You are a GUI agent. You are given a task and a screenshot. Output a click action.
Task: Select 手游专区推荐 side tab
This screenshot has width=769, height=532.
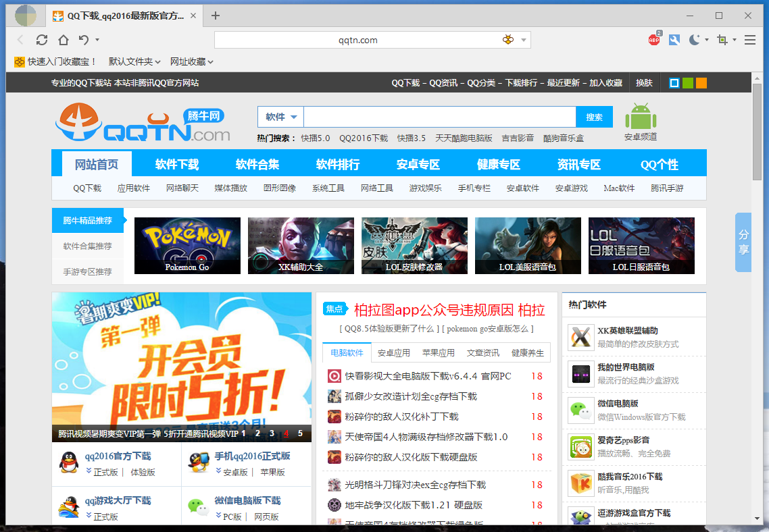click(x=87, y=271)
